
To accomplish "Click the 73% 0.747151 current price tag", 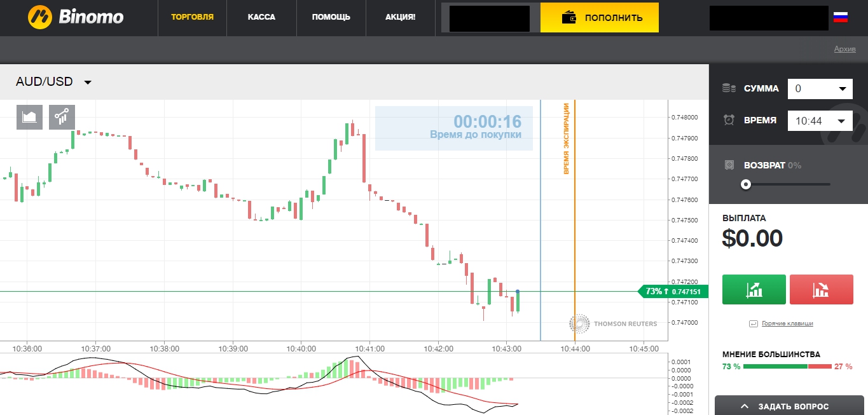I will click(x=673, y=292).
